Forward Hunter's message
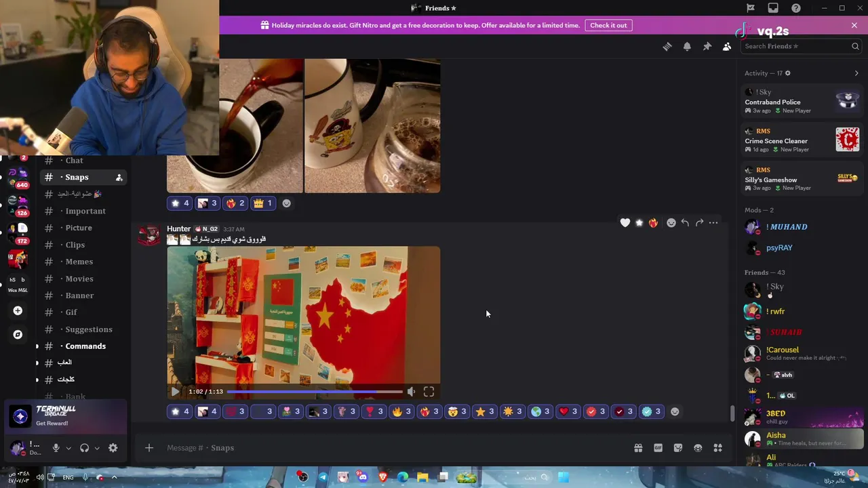 [699, 222]
